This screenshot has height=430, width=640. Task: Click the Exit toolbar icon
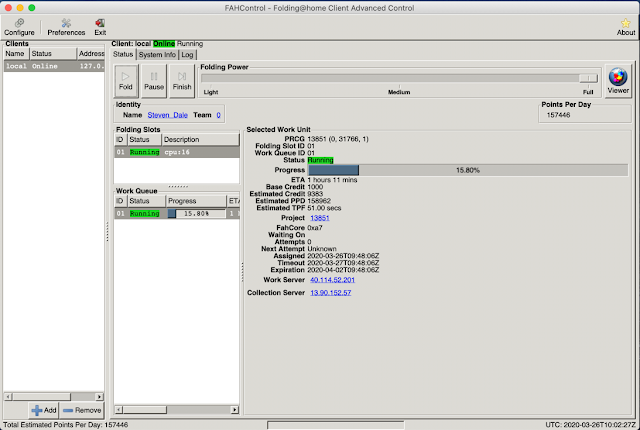pyautogui.click(x=100, y=27)
